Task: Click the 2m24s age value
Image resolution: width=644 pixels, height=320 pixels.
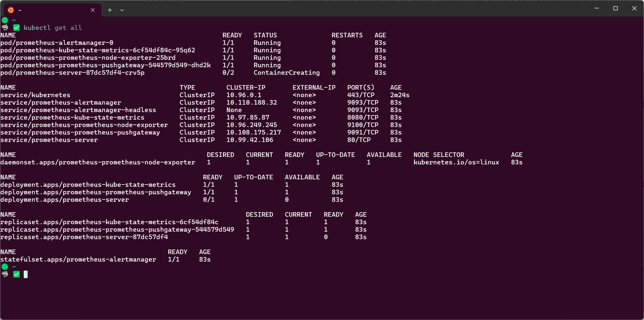Action: click(400, 95)
